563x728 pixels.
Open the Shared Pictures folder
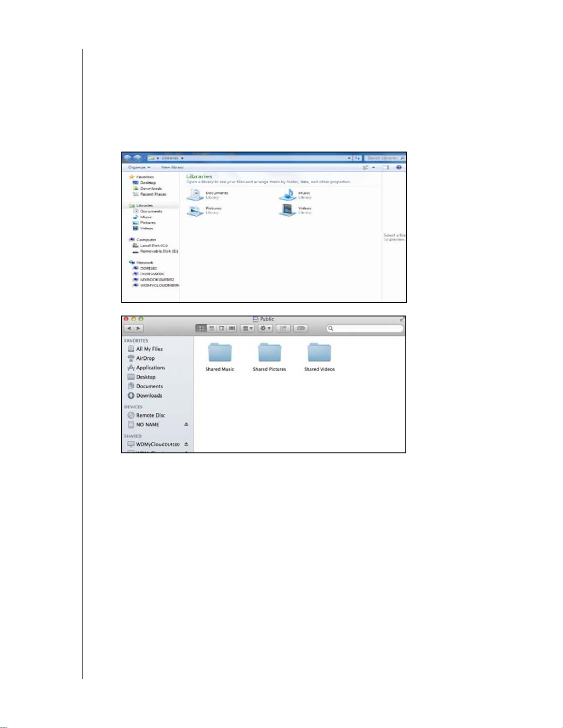click(x=269, y=357)
